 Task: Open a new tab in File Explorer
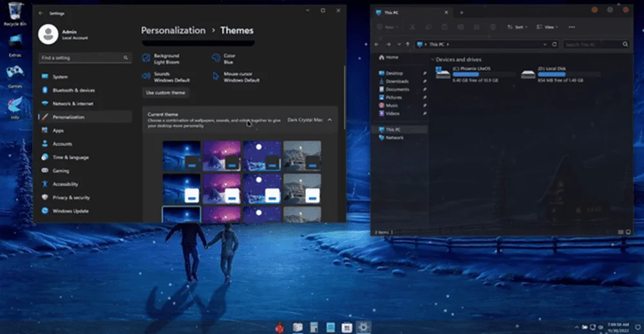461,13
